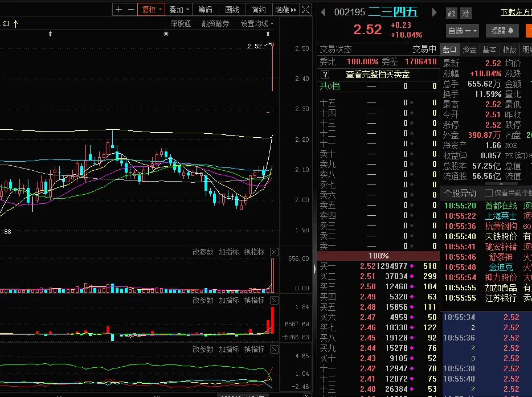Click 神力股份 in stock alerts list

click(501, 278)
